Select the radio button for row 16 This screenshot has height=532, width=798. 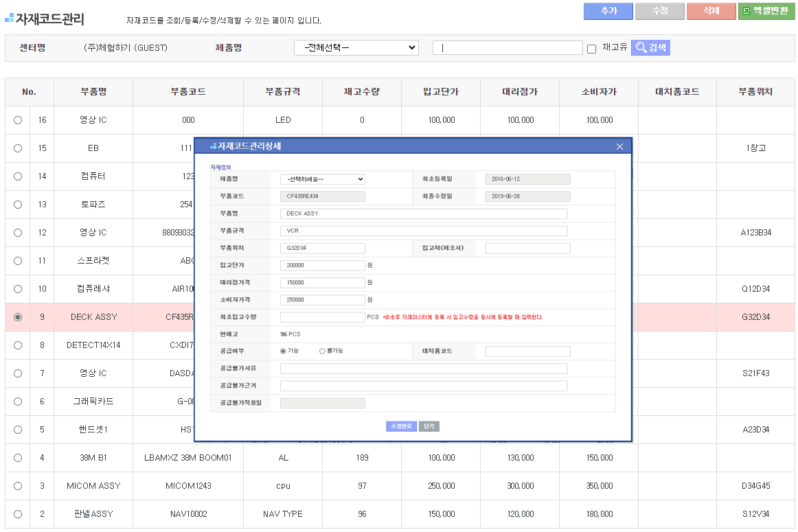[18, 120]
